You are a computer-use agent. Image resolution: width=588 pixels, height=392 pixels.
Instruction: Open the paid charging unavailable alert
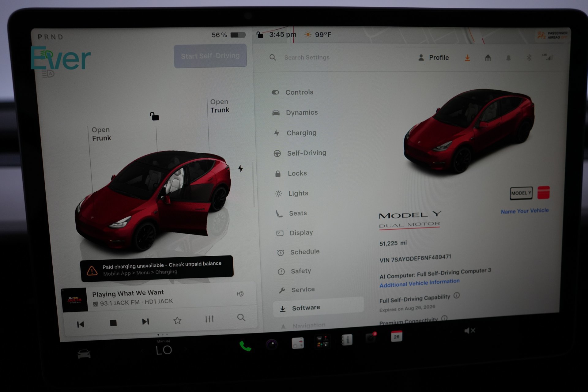point(156,268)
